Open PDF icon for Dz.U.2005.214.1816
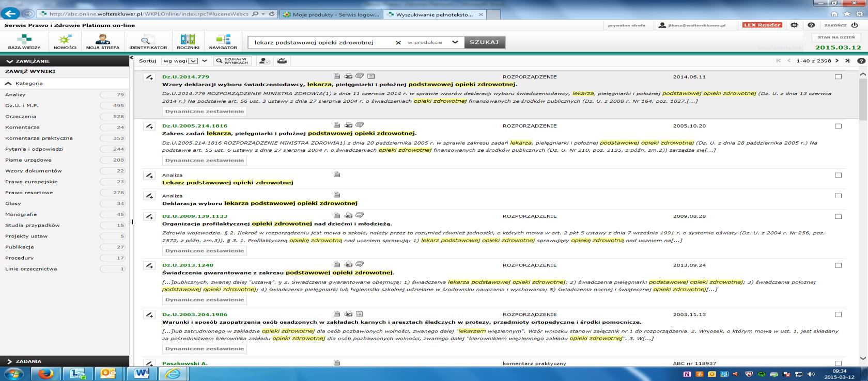Viewport: 868px width, 381px height. pos(348,125)
